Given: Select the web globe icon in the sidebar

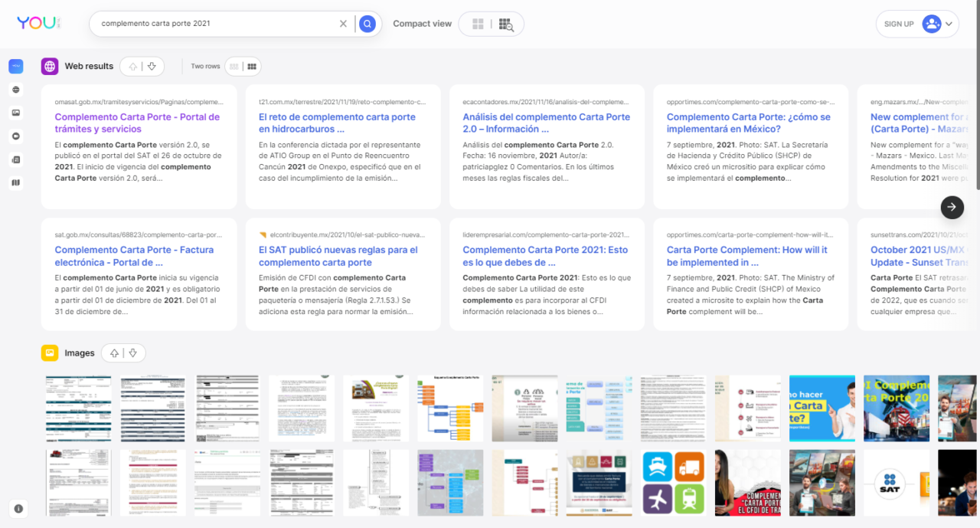Looking at the screenshot, I should coord(16,90).
